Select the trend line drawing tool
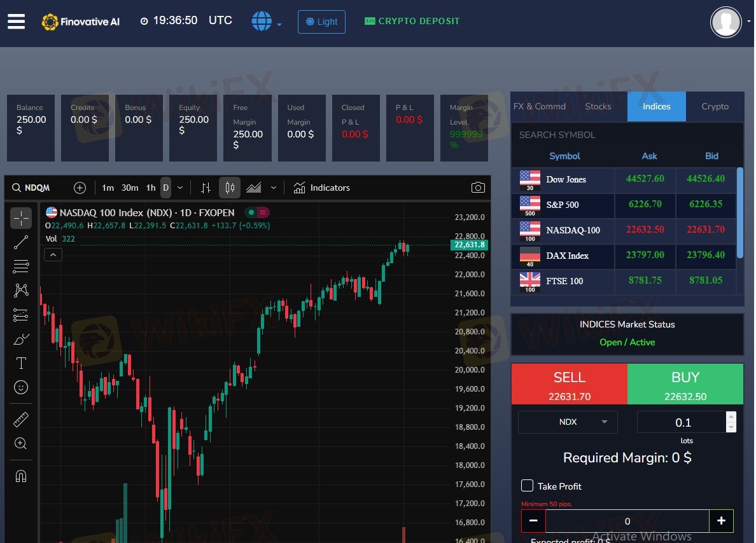Viewport: 756px width, 543px height. (x=21, y=242)
